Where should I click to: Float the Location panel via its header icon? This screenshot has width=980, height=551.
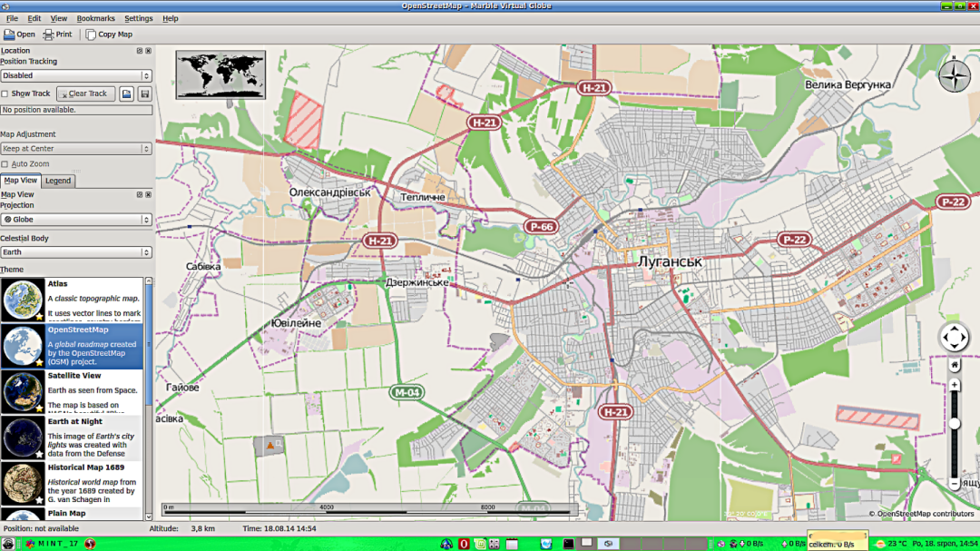pos(140,51)
